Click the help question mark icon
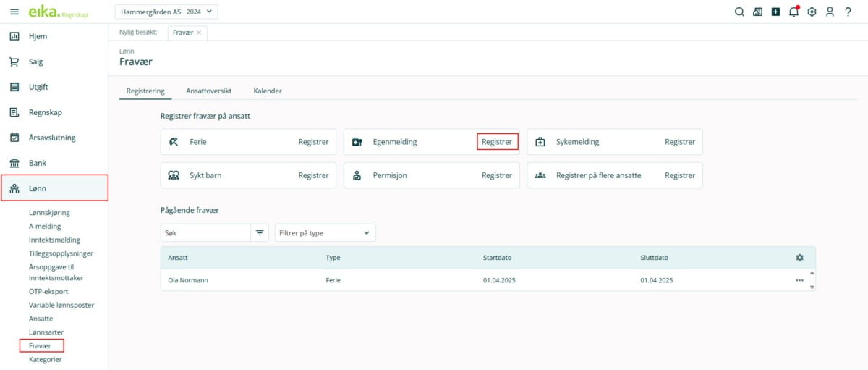This screenshot has height=370, width=868. pos(848,12)
